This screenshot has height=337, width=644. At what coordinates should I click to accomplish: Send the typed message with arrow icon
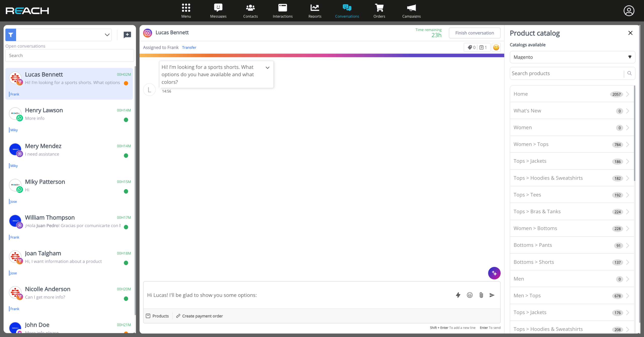click(492, 295)
